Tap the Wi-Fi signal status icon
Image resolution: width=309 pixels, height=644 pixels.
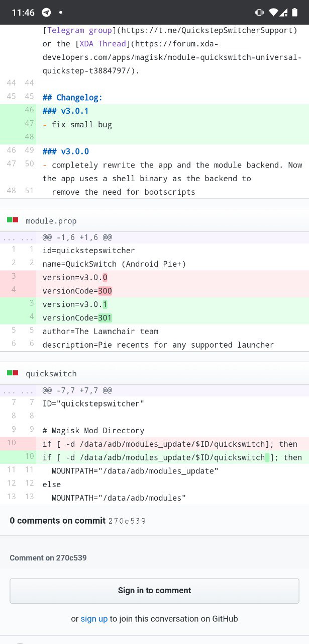[x=273, y=12]
